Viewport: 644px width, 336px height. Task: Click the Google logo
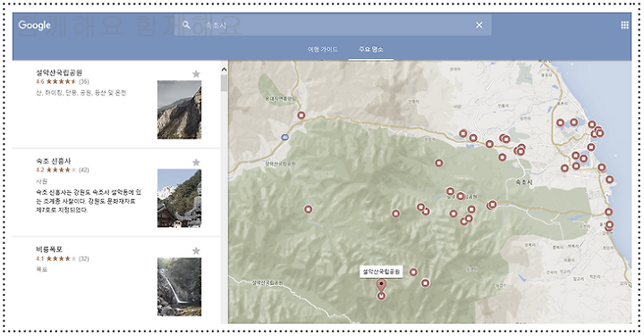[x=35, y=25]
